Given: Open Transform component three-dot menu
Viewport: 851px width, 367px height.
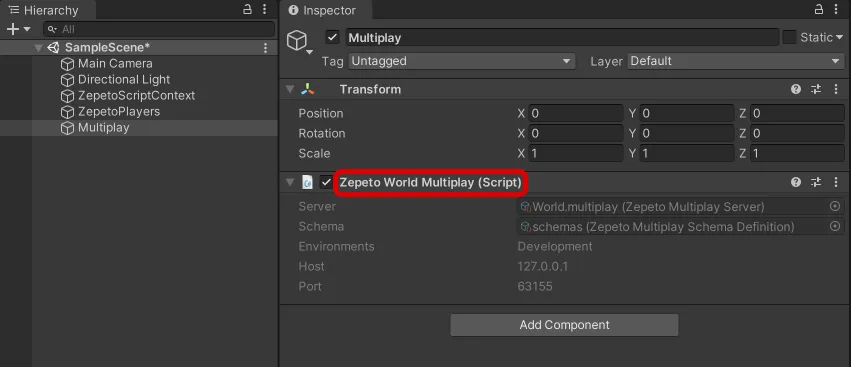Looking at the screenshot, I should pyautogui.click(x=836, y=90).
